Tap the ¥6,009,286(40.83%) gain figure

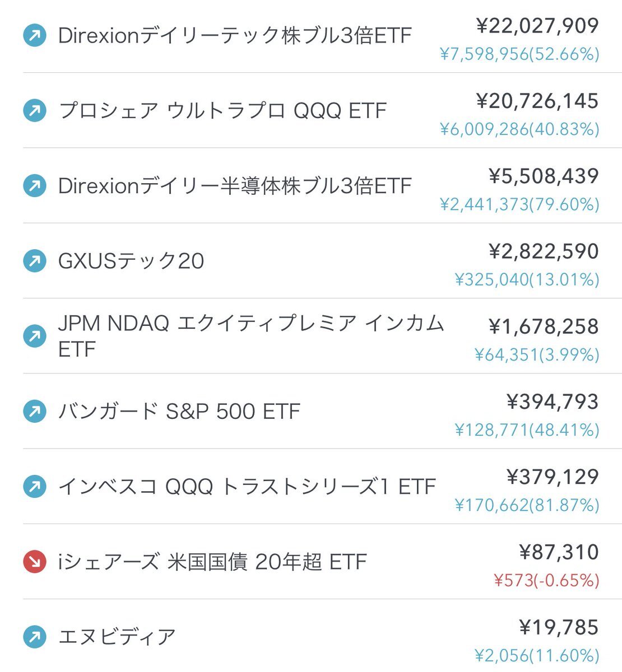[x=519, y=129]
